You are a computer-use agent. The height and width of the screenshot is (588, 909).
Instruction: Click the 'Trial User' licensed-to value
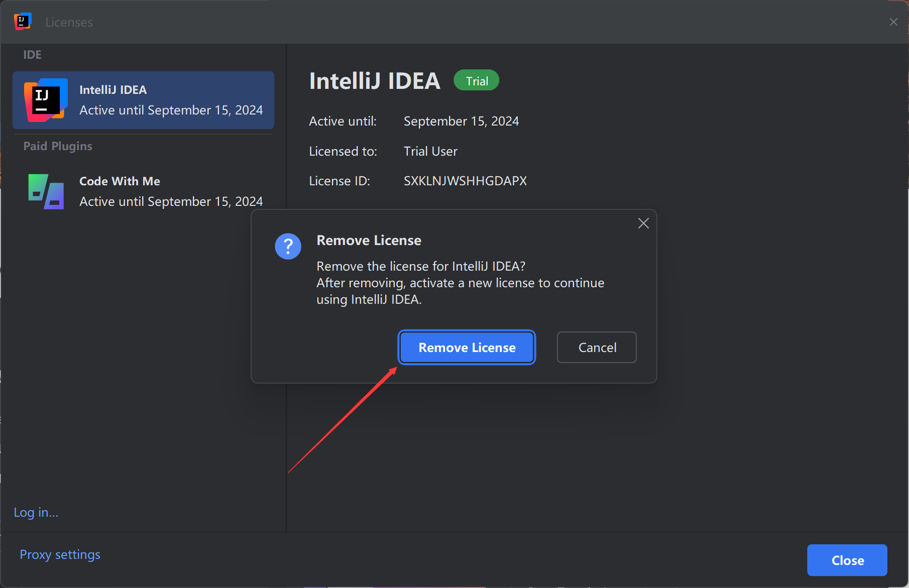pyautogui.click(x=430, y=151)
